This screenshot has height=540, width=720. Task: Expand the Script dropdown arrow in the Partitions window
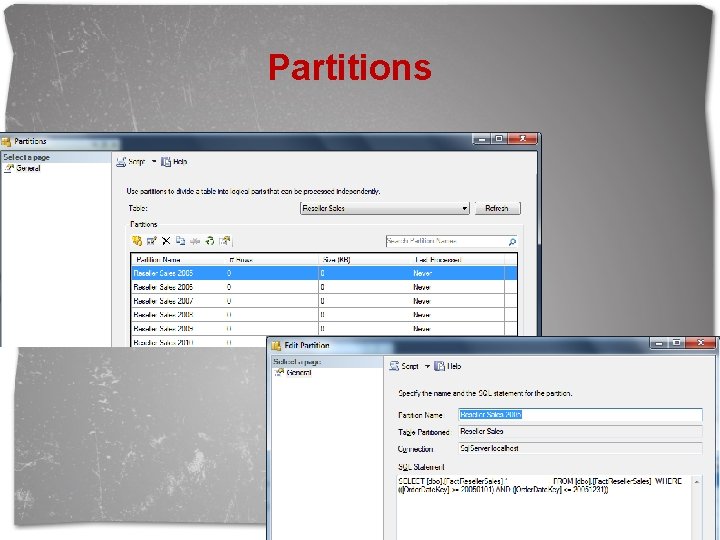(154, 162)
